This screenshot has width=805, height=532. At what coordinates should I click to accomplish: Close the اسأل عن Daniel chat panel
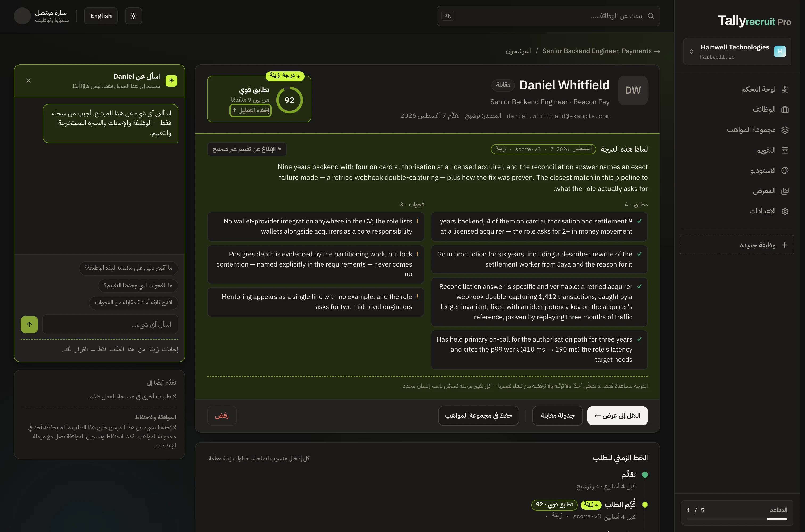(x=28, y=81)
